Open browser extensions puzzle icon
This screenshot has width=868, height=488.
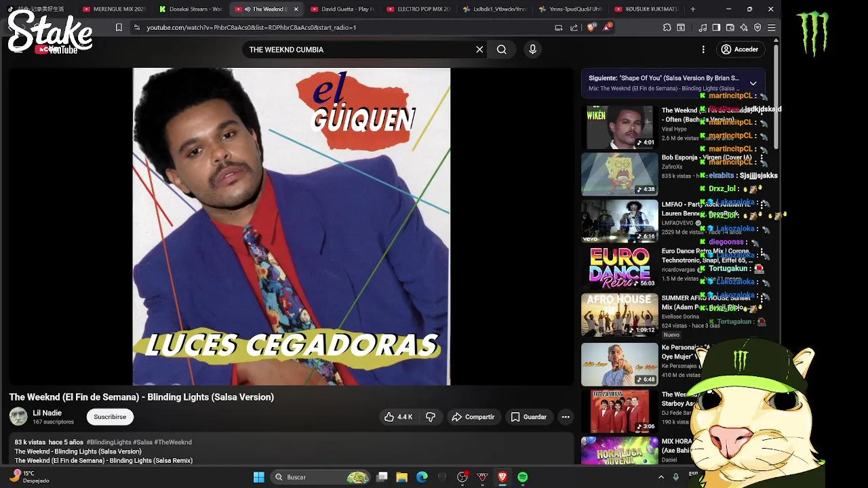tap(667, 27)
